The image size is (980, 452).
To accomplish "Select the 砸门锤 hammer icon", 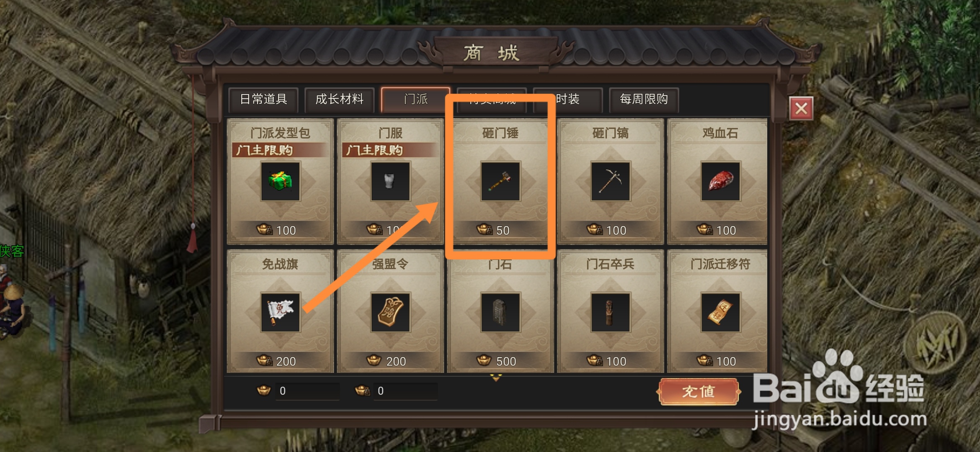I will [x=500, y=182].
